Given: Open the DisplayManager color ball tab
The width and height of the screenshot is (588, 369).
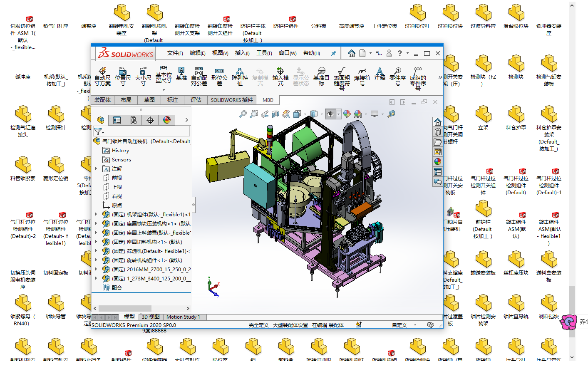Looking at the screenshot, I should pyautogui.click(x=167, y=120).
